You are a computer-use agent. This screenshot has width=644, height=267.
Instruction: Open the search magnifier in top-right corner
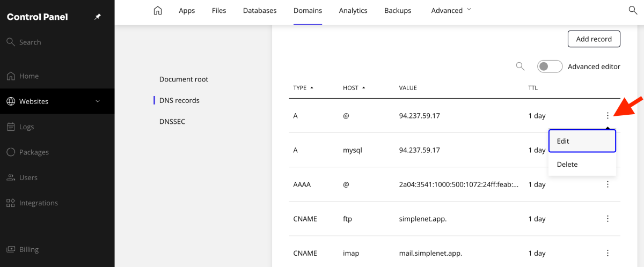coord(633,10)
